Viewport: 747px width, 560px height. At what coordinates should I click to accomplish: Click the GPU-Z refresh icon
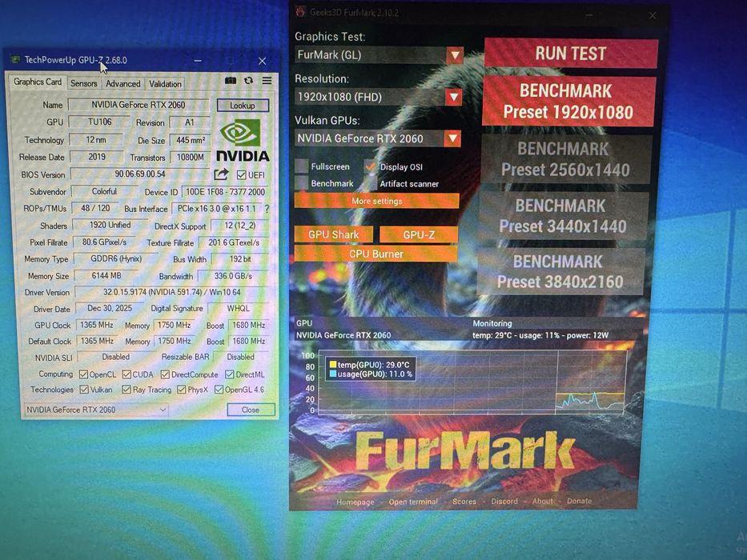[249, 81]
